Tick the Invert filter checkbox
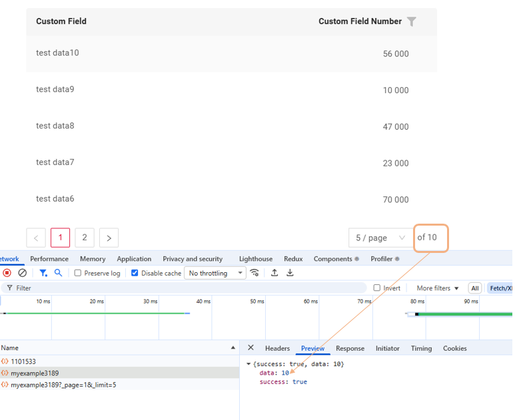 (x=377, y=288)
